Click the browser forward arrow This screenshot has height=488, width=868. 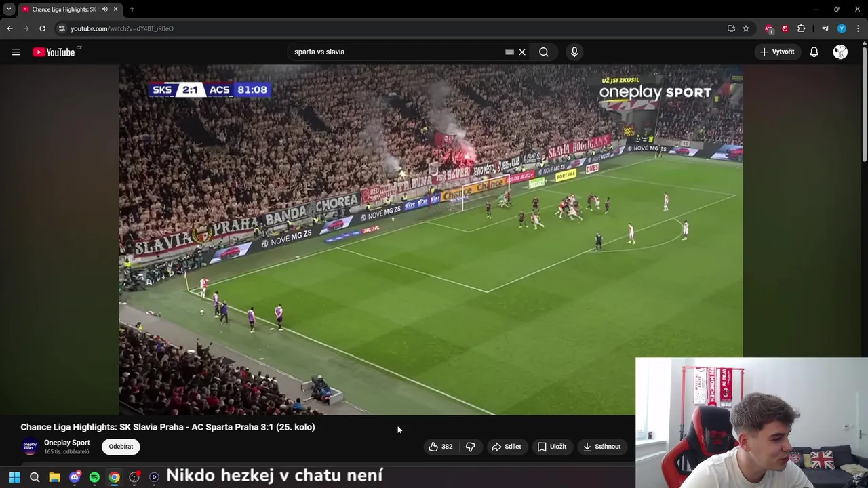click(26, 28)
